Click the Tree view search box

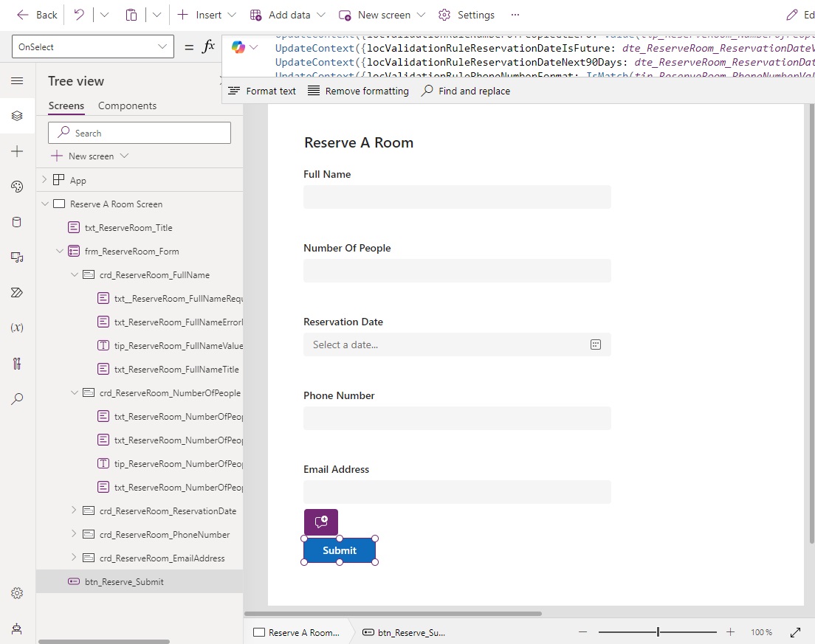(x=140, y=132)
